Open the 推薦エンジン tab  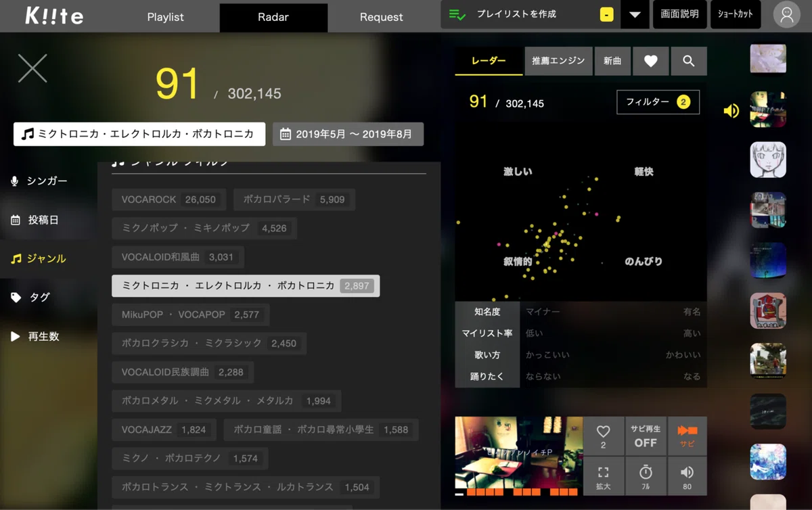pyautogui.click(x=558, y=61)
